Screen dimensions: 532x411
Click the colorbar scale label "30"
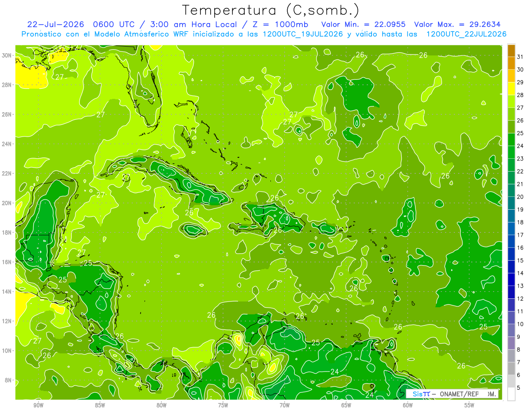coord(520,70)
